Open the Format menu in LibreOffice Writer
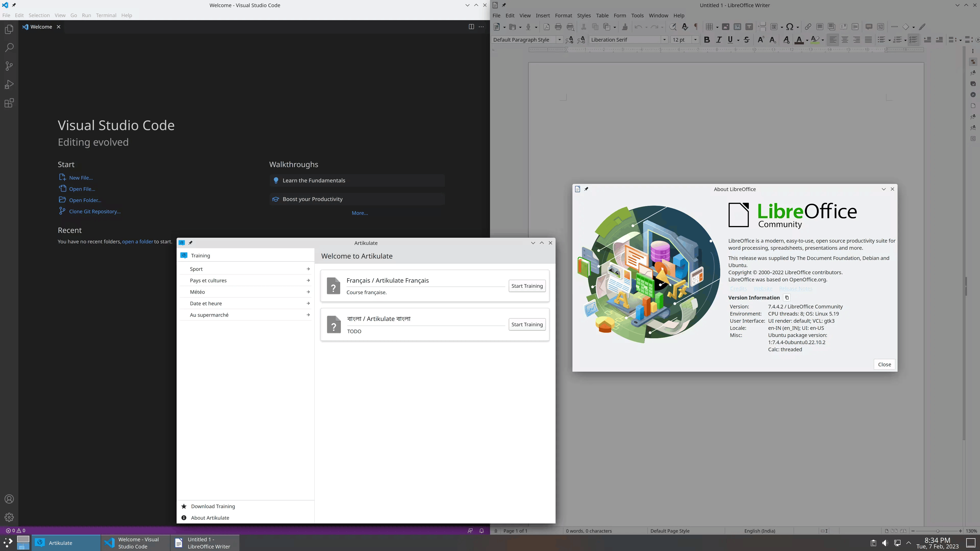Image resolution: width=980 pixels, height=551 pixels. pyautogui.click(x=563, y=15)
